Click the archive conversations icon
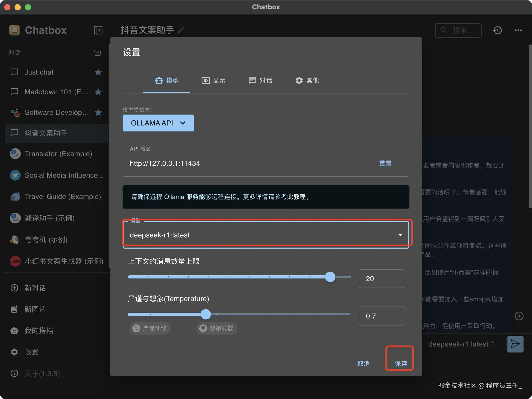Screen dimensions: 532x399 click(97, 53)
